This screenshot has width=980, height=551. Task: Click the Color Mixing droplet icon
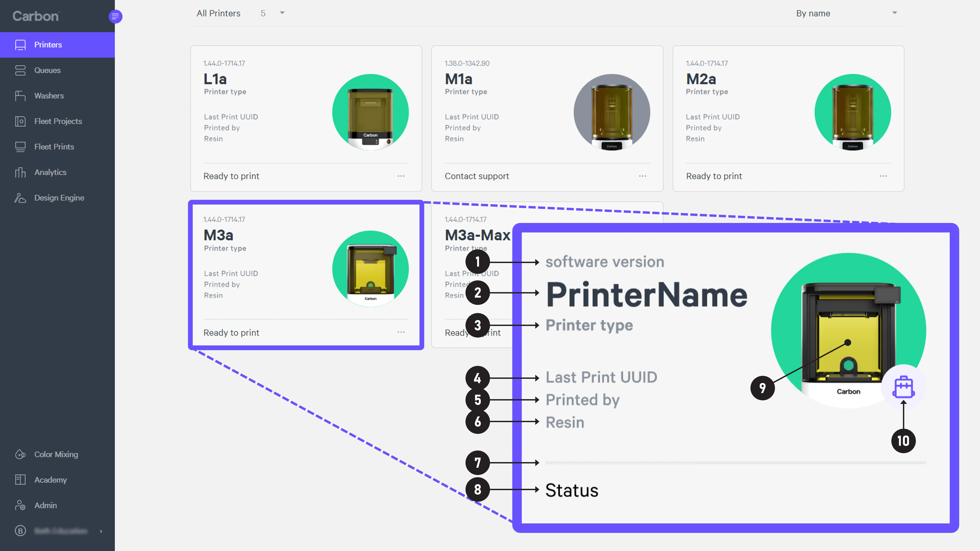coord(20,454)
